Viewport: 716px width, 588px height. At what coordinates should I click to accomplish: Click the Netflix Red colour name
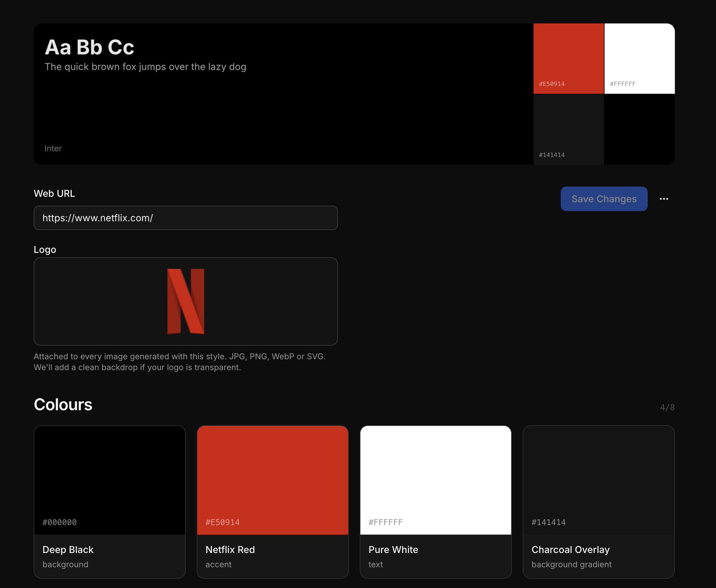(x=230, y=550)
